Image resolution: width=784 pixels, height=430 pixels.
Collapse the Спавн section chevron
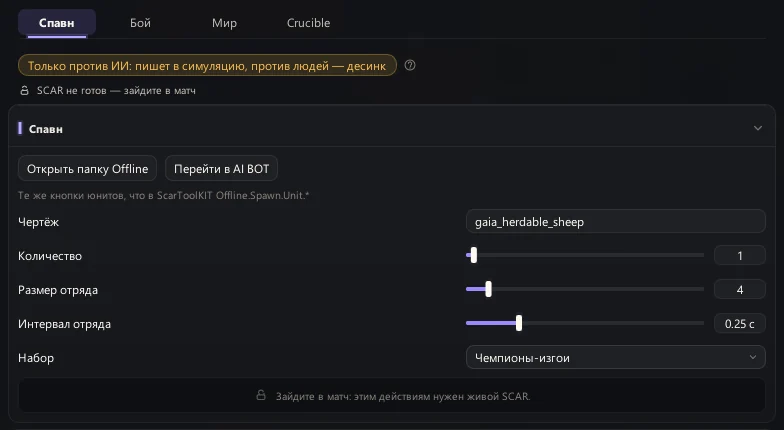tap(758, 128)
